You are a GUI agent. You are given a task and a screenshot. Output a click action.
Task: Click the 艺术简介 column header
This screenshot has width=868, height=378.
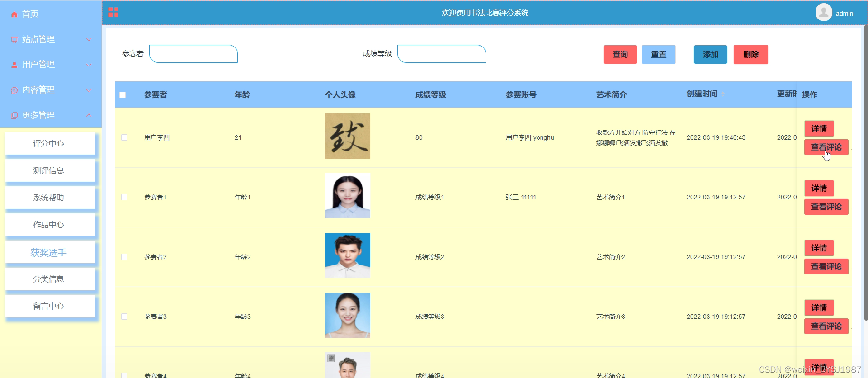[x=611, y=94]
